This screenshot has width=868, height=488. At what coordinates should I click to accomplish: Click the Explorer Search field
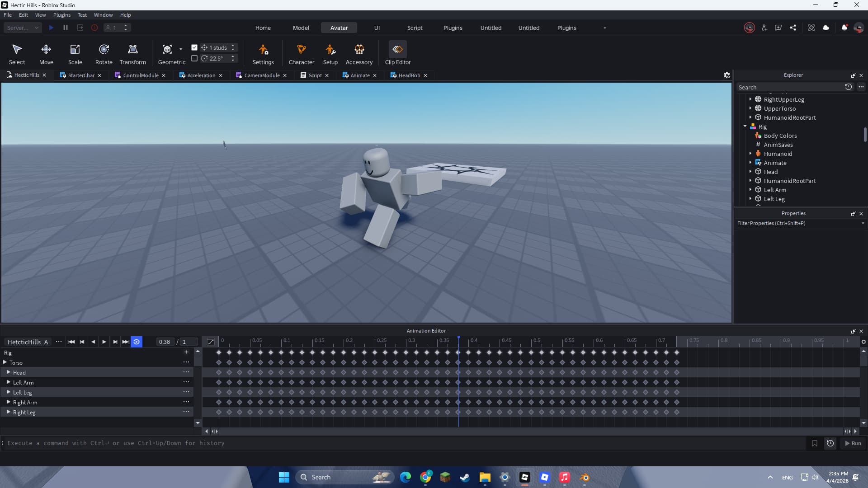click(x=790, y=87)
